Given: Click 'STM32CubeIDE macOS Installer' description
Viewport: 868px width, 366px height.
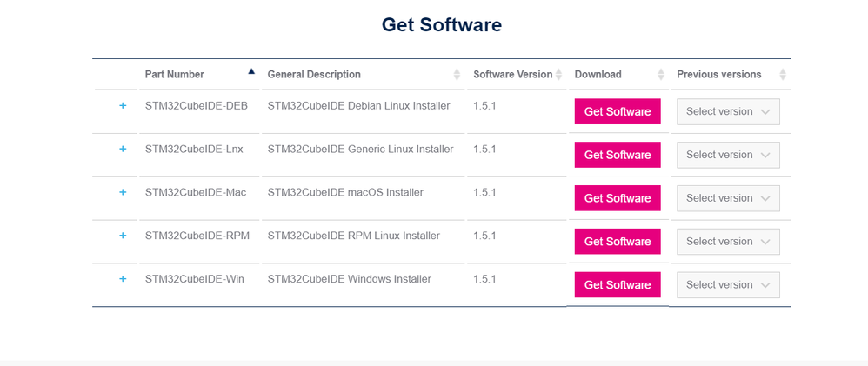Looking at the screenshot, I should 345,192.
